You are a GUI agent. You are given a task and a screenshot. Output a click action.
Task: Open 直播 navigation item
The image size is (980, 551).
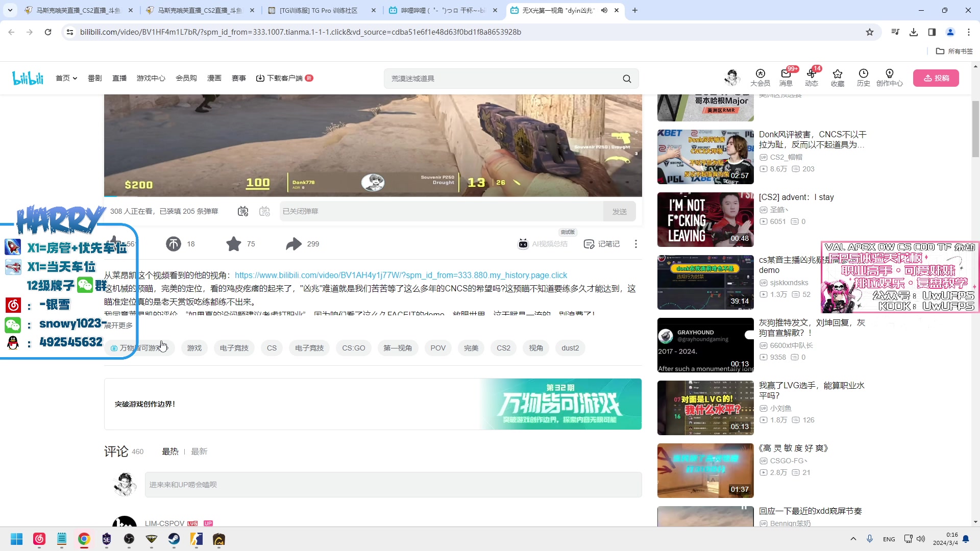click(x=119, y=78)
